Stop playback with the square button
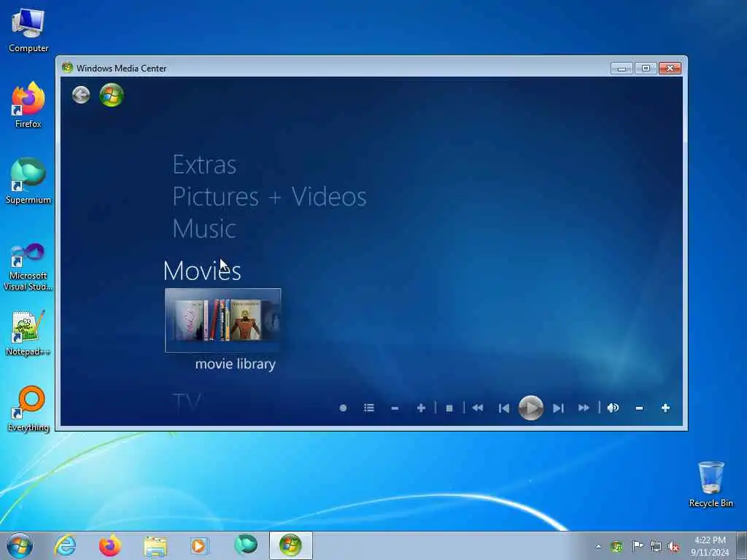The height and width of the screenshot is (560, 747). point(449,408)
